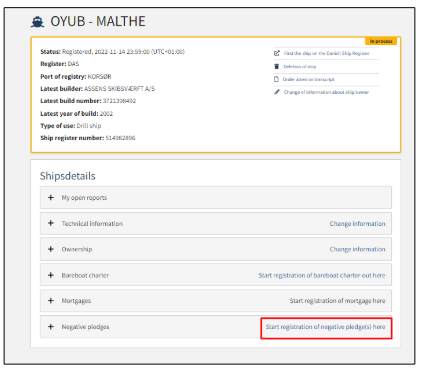This screenshot has width=423, height=369.
Task: Expand the Ownership section plus icon
Action: pyautogui.click(x=51, y=249)
